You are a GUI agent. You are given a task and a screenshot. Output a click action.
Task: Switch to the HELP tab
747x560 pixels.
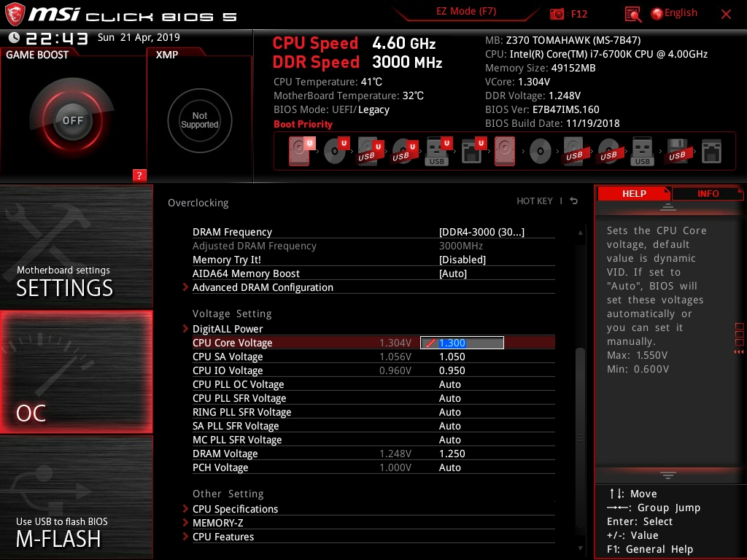point(634,193)
